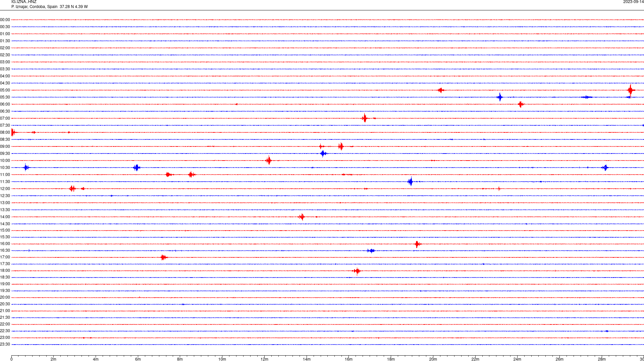
Task: Click the red event on the 17:00 trace
Action: [163, 257]
